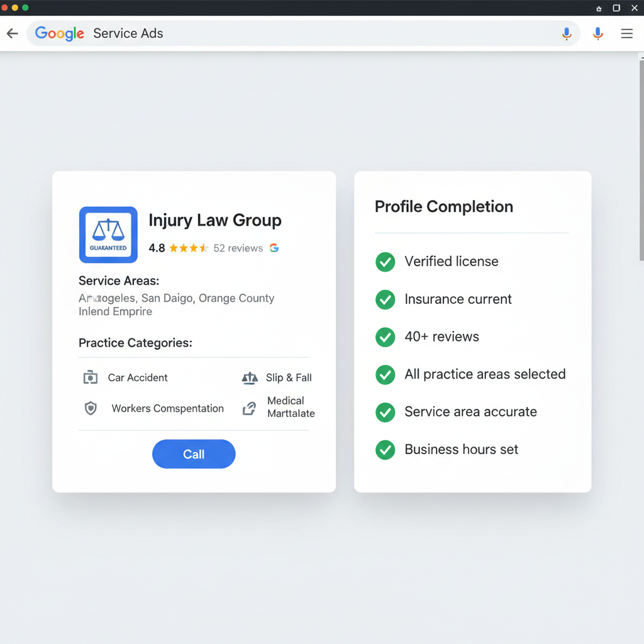Click the Guaranteed scales badge logo
Viewport: 644px width, 644px height.
(108, 235)
